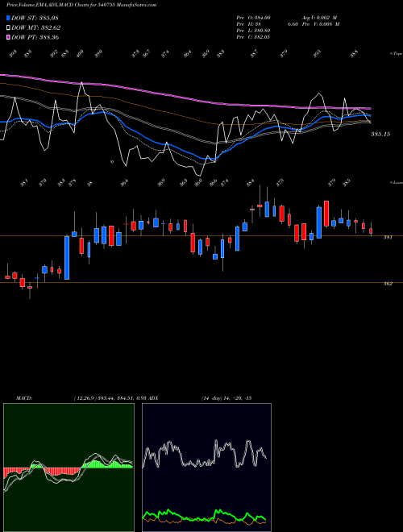
Task: Select the DOW MT value label
Action: (x=36, y=27)
